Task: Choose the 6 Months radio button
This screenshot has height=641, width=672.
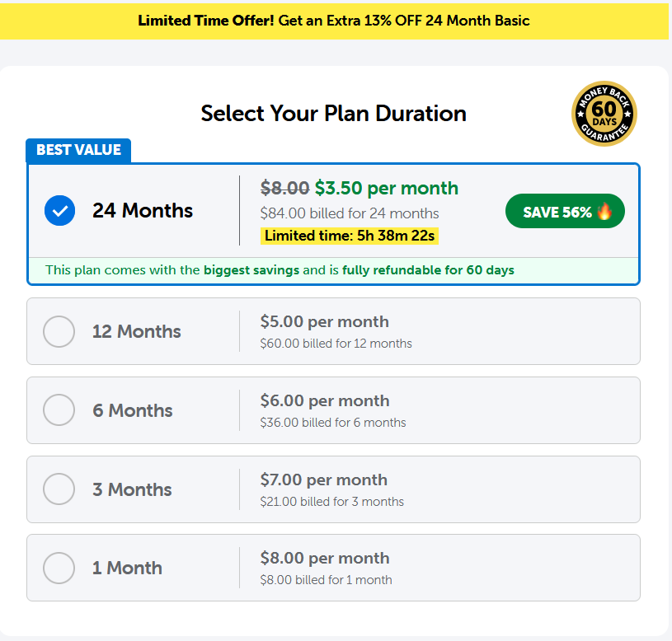Action: coord(59,410)
